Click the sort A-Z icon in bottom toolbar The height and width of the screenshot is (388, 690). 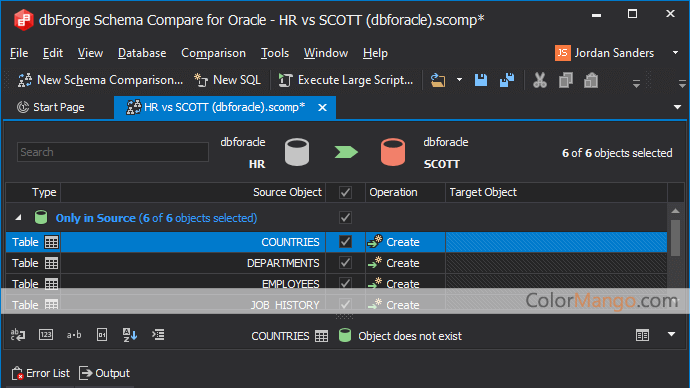click(x=130, y=335)
